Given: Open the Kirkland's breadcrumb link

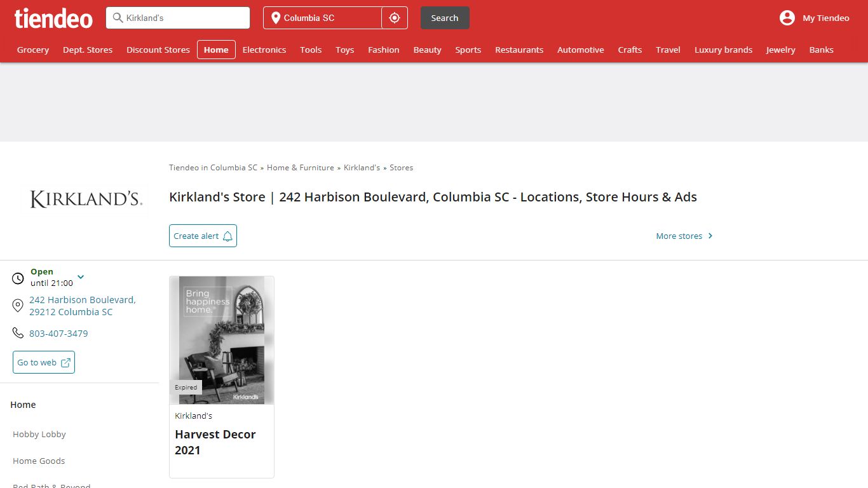Looking at the screenshot, I should 362,168.
